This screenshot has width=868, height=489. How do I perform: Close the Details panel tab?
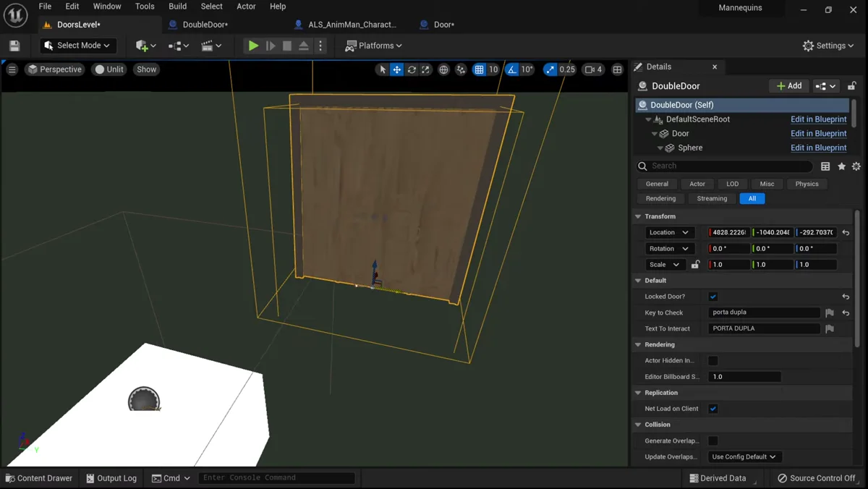(715, 67)
